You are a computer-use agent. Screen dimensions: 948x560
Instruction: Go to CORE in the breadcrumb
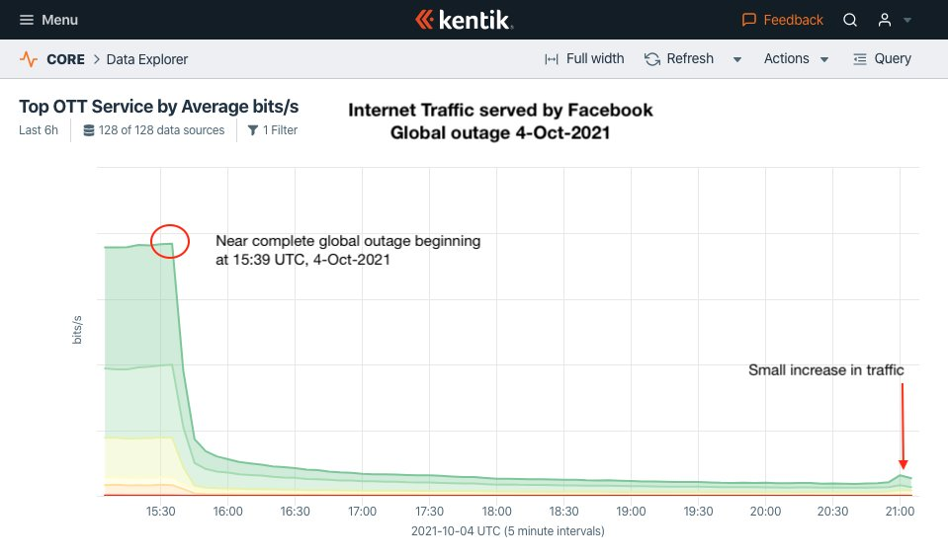tap(65, 59)
